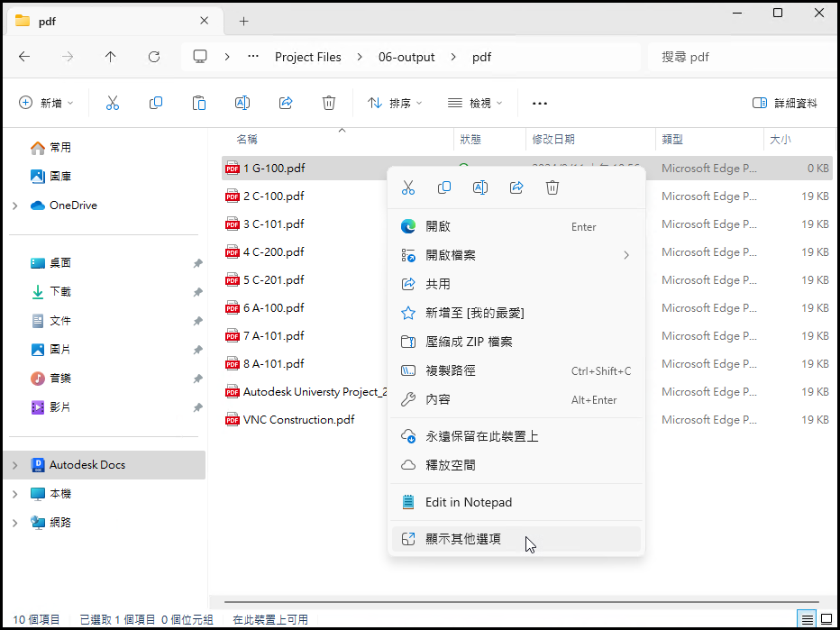Choose 新增至 [我的最愛] in the context menu
The width and height of the screenshot is (840, 630).
pyautogui.click(x=516, y=313)
